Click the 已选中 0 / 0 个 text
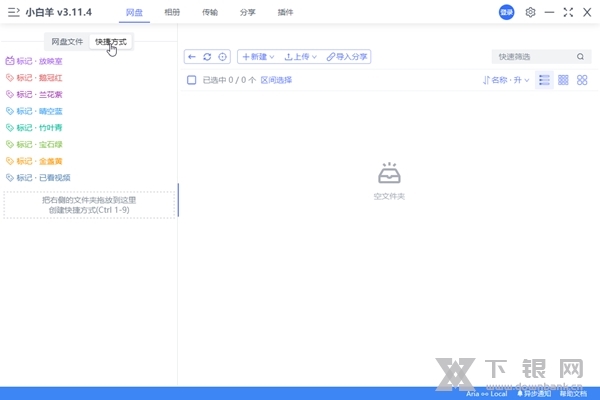 (229, 80)
